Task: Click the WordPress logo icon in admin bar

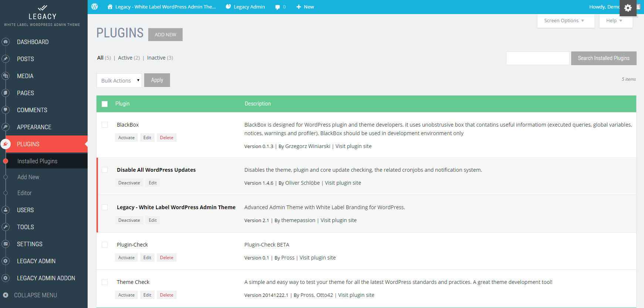Action: [95, 7]
